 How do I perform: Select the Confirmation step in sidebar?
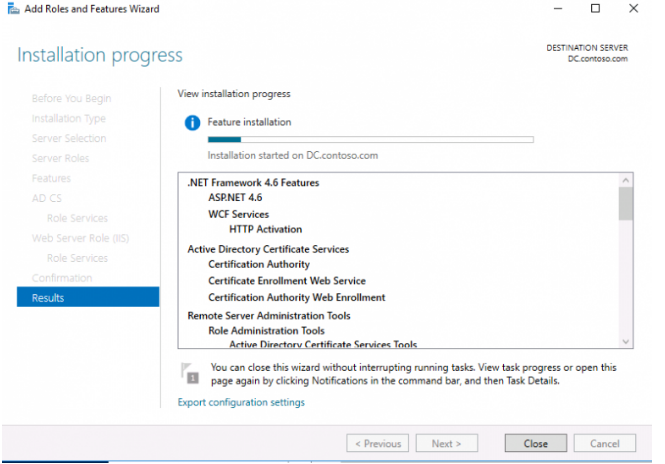[x=62, y=278]
